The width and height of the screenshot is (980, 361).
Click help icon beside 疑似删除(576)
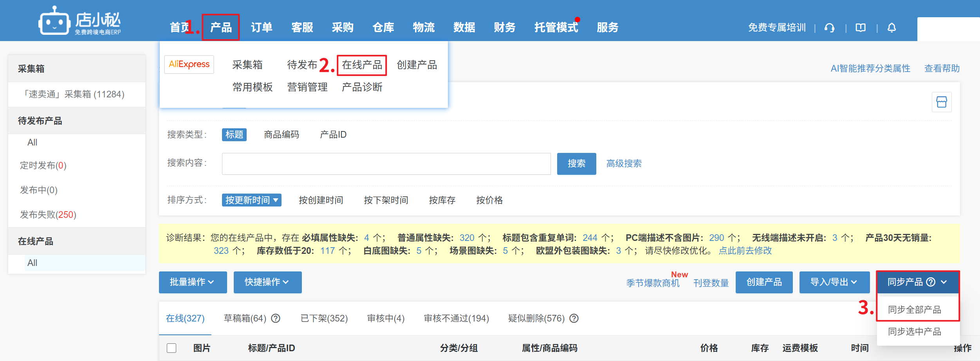[574, 318]
